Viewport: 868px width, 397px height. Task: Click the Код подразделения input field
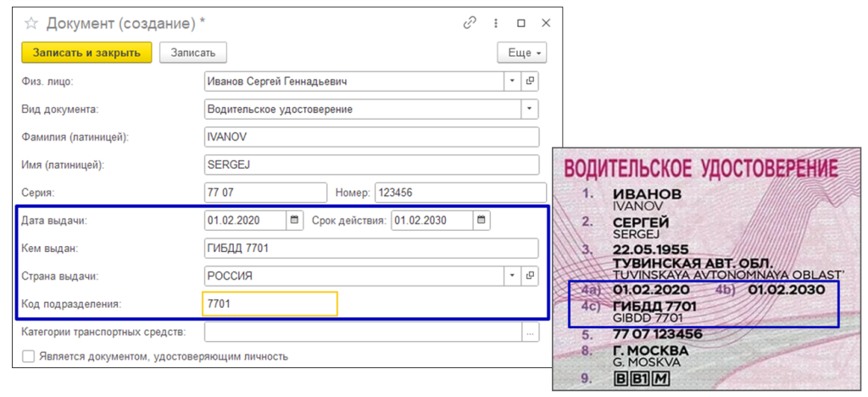click(x=270, y=304)
